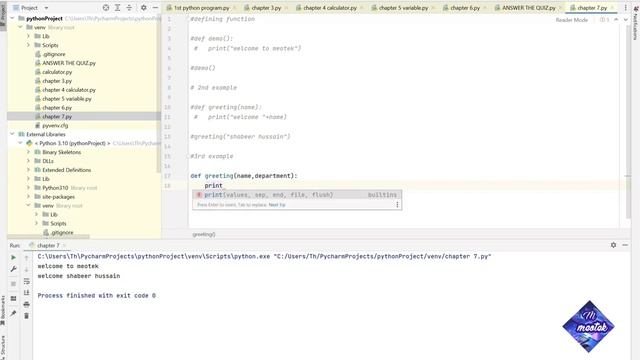Select the .gitignore file under pythonProject venv

[53, 54]
